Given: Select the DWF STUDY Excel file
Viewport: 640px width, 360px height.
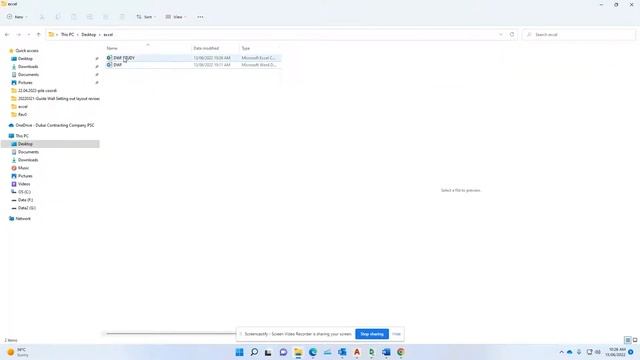Looking at the screenshot, I should 193,58.
